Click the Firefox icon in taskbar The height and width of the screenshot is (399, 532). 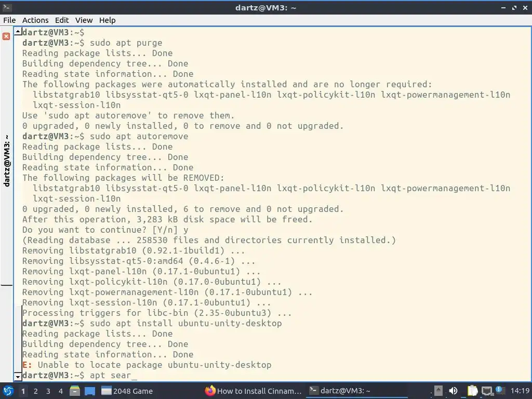tap(210, 391)
